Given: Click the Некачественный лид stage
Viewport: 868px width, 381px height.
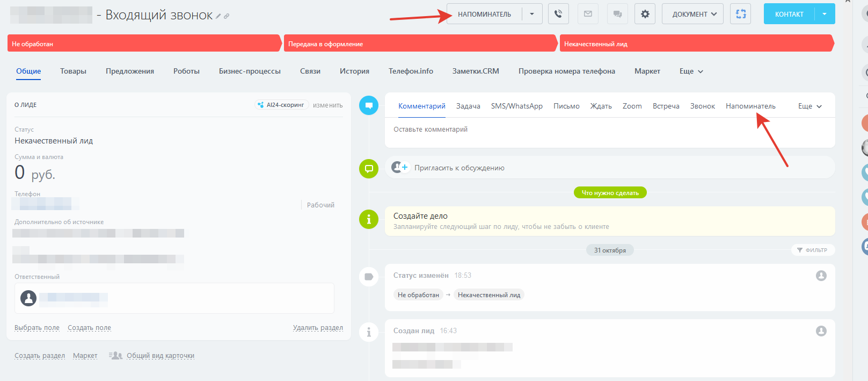Looking at the screenshot, I should coord(697,44).
